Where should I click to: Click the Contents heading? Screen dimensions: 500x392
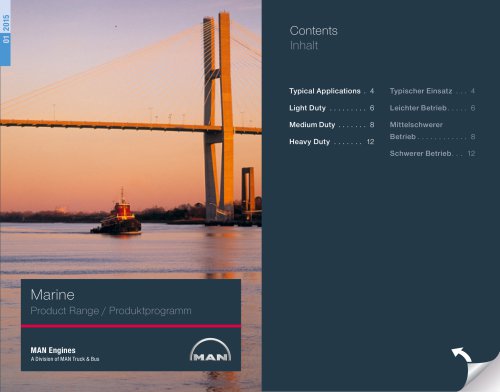pos(314,31)
